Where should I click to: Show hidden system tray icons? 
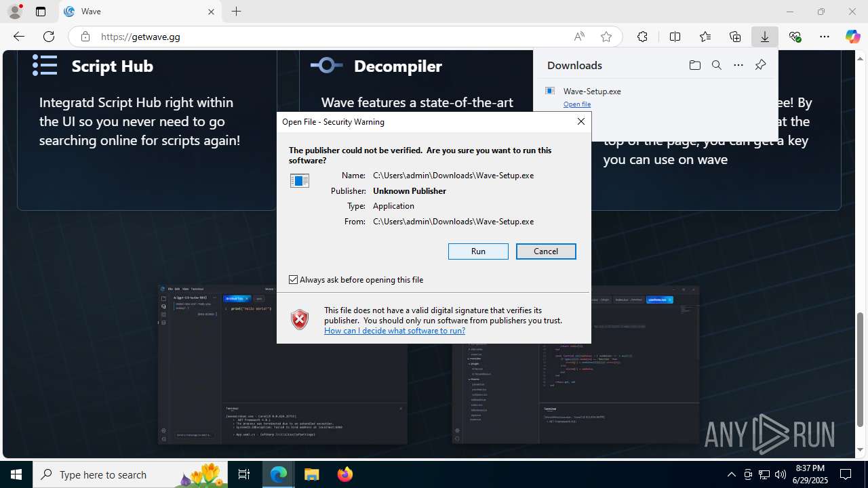point(731,474)
